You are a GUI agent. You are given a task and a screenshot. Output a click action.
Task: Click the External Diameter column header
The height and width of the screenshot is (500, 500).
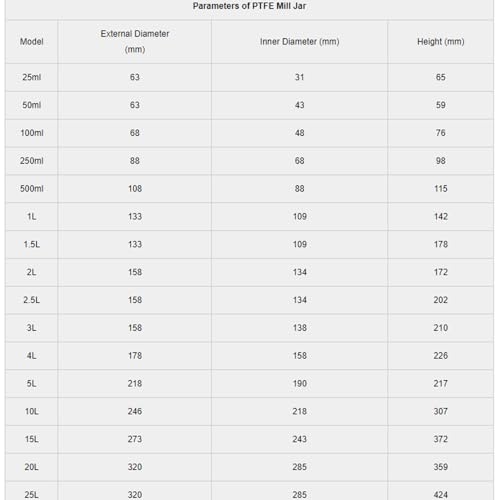pos(135,41)
